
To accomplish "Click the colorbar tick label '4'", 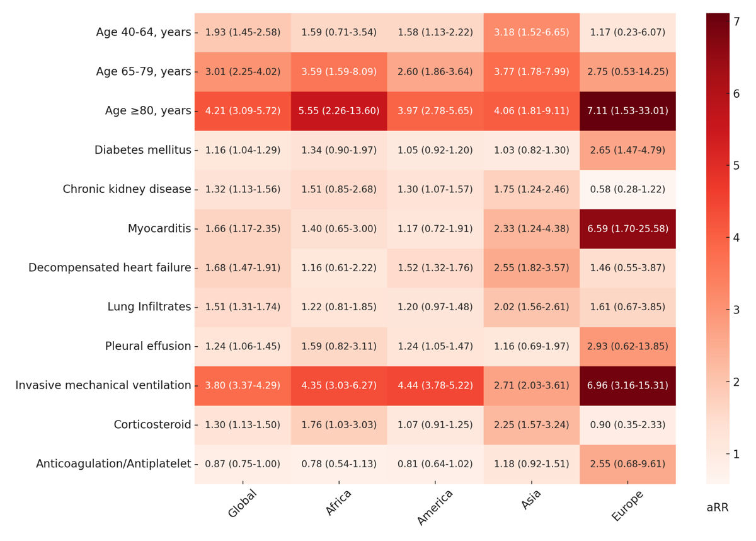I will coord(737,238).
